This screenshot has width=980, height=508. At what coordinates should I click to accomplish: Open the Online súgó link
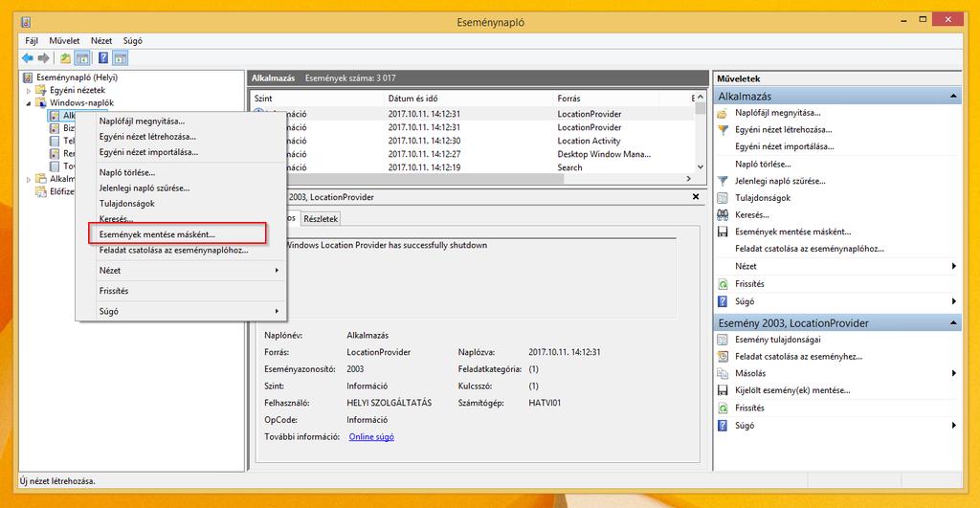coord(371,437)
